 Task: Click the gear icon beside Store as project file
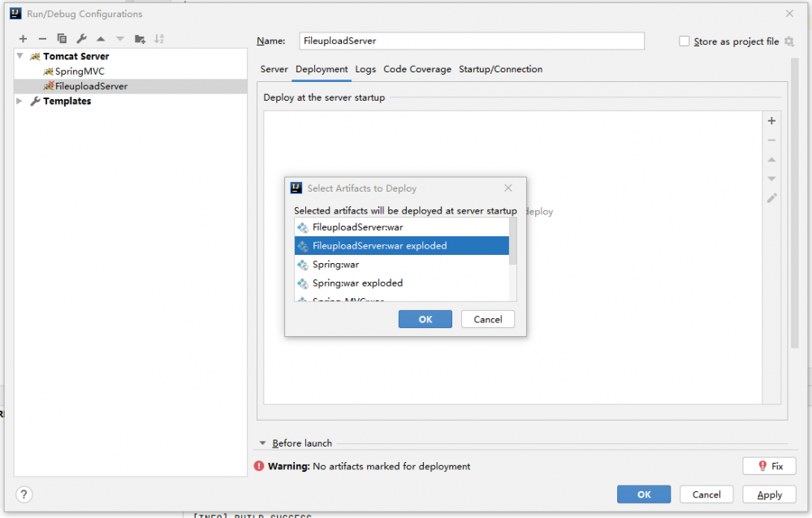click(788, 41)
